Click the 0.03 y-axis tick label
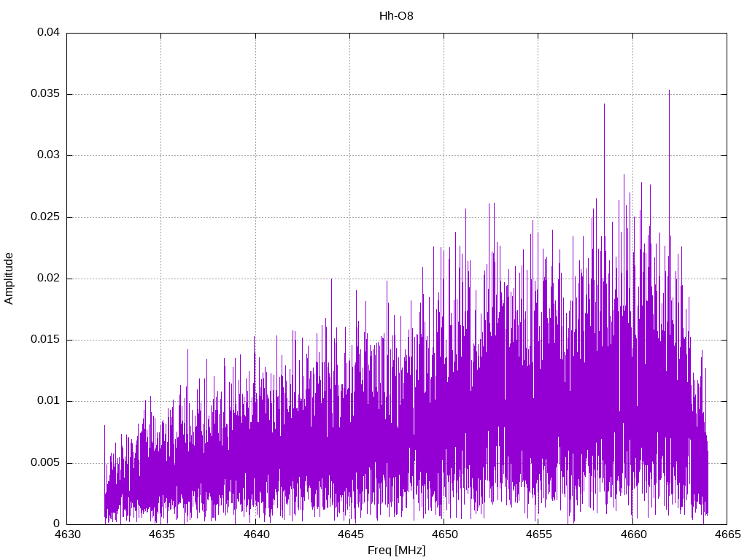The width and height of the screenshot is (747, 560). coord(49,155)
